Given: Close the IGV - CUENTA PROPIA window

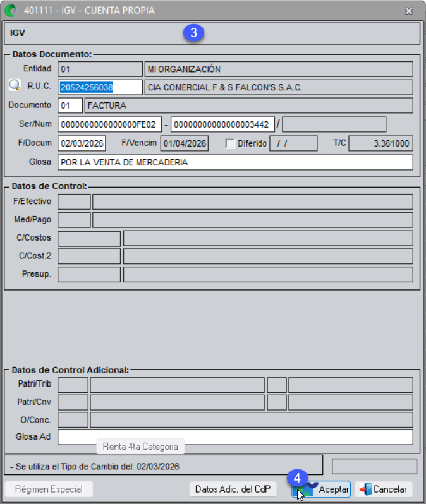Looking at the screenshot, I should pyautogui.click(x=409, y=11).
